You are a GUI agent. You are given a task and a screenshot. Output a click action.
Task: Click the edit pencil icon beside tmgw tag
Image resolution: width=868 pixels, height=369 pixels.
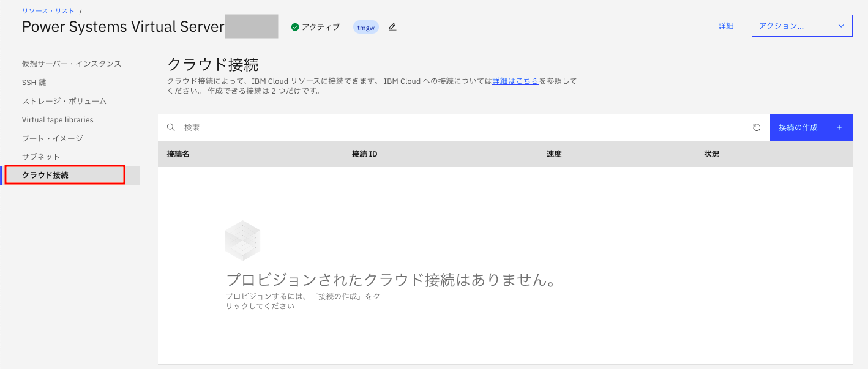(x=392, y=27)
